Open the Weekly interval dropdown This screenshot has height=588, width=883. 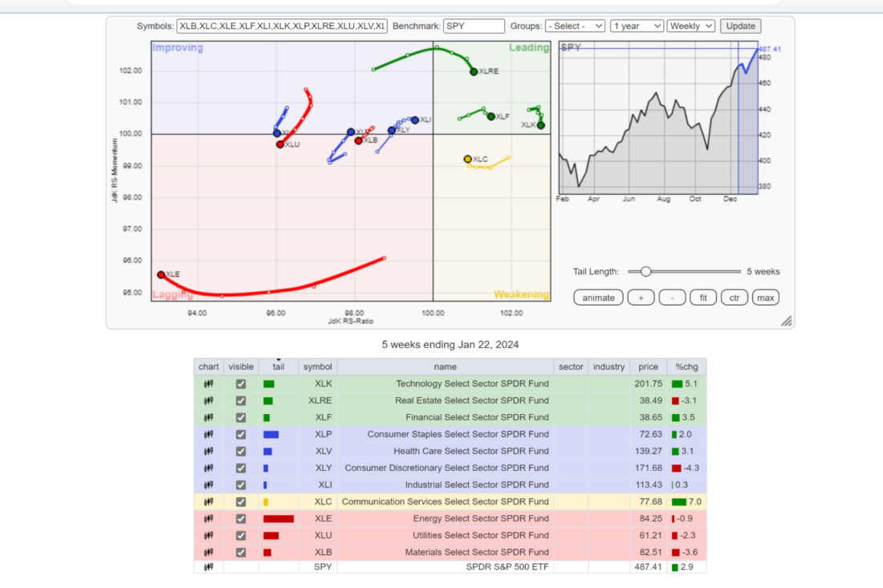pos(691,26)
